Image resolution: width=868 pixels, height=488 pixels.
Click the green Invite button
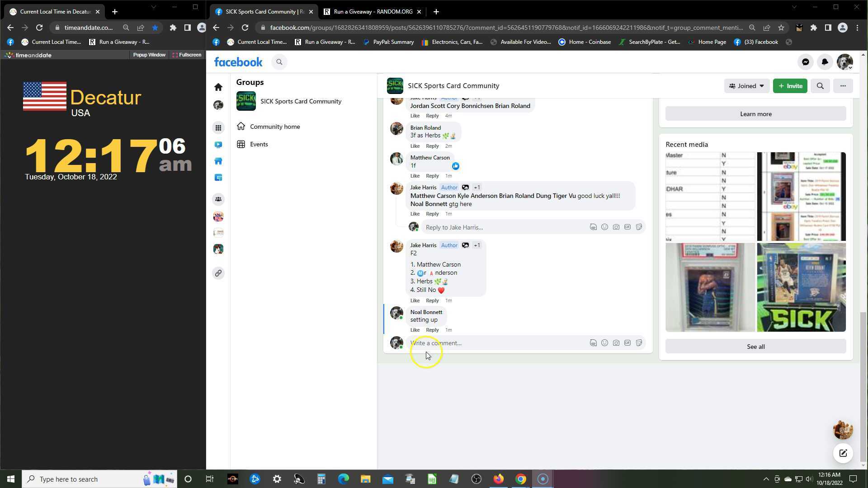[790, 86]
